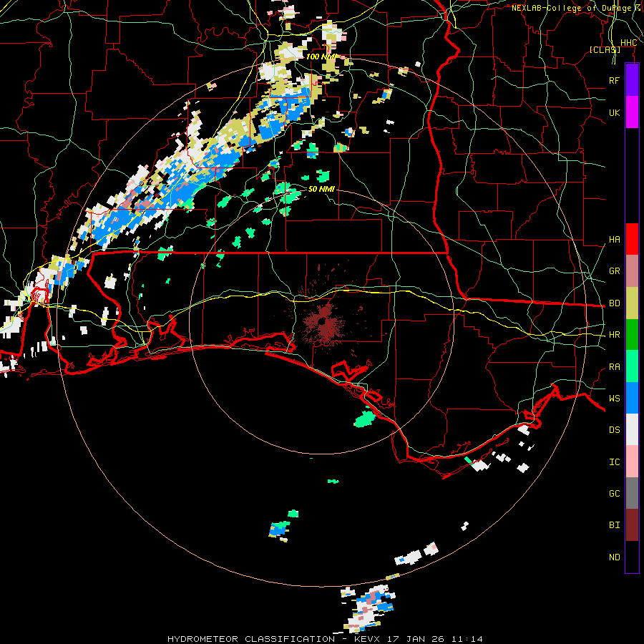This screenshot has height=644, width=644.
Task: Click the 'DS' legend label
Action: pos(614,430)
